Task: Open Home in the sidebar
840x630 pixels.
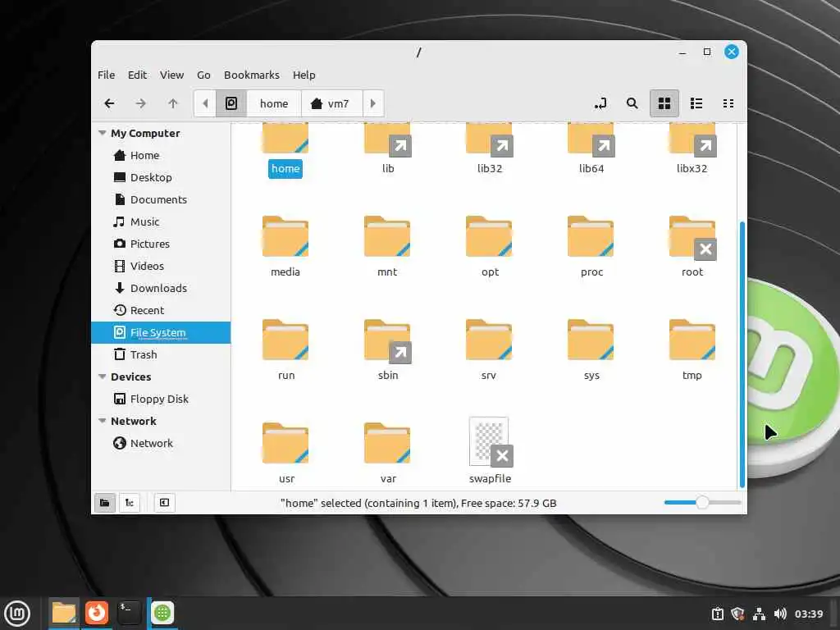Action: pyautogui.click(x=161, y=155)
